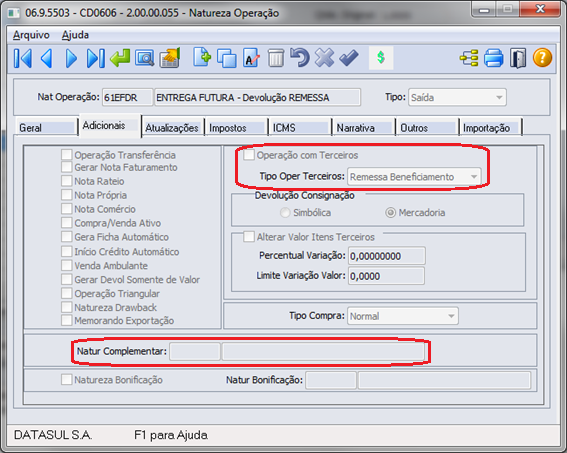
Task: Go to the next record
Action: (x=71, y=58)
